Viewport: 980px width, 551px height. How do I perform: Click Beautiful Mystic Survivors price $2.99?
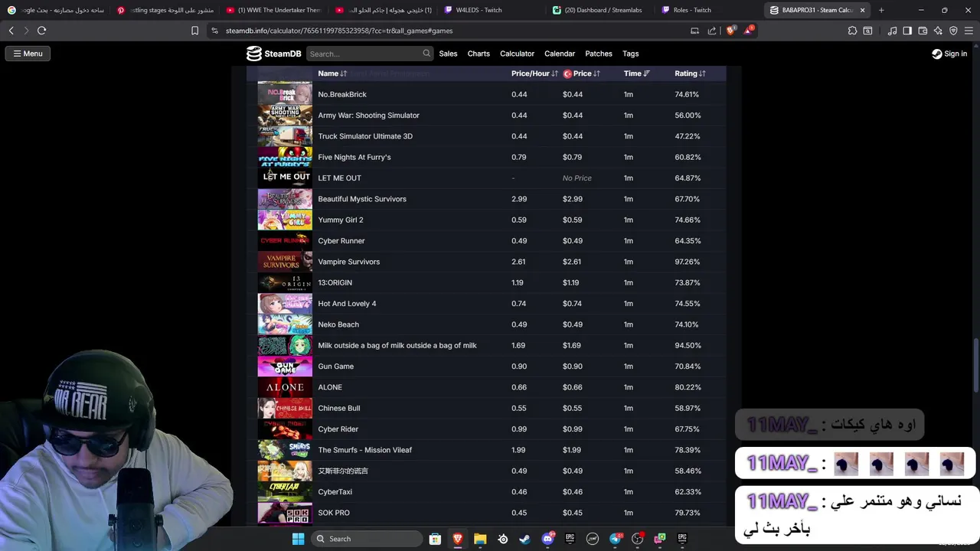(x=573, y=199)
